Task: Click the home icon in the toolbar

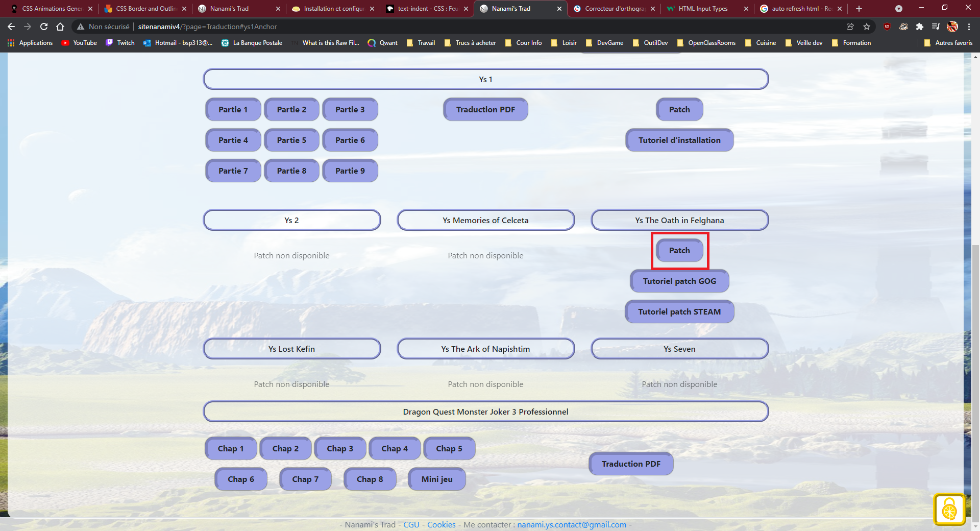Action: coord(60,27)
